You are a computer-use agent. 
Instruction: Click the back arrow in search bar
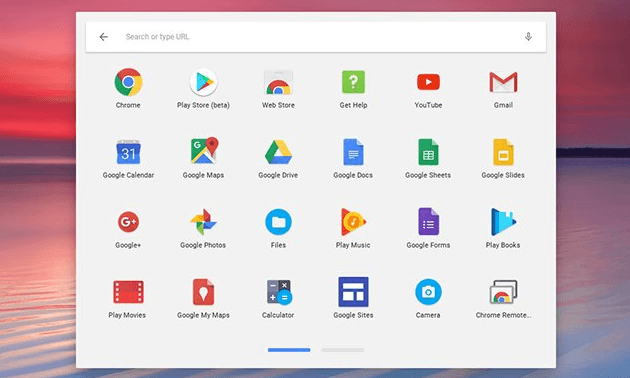click(104, 37)
